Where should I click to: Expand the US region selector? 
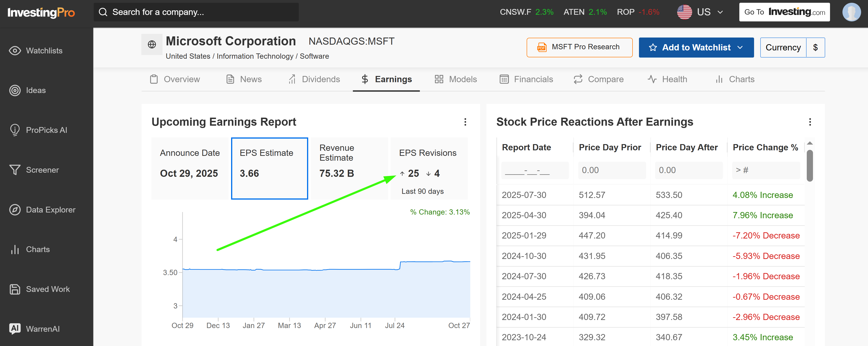[x=721, y=12]
